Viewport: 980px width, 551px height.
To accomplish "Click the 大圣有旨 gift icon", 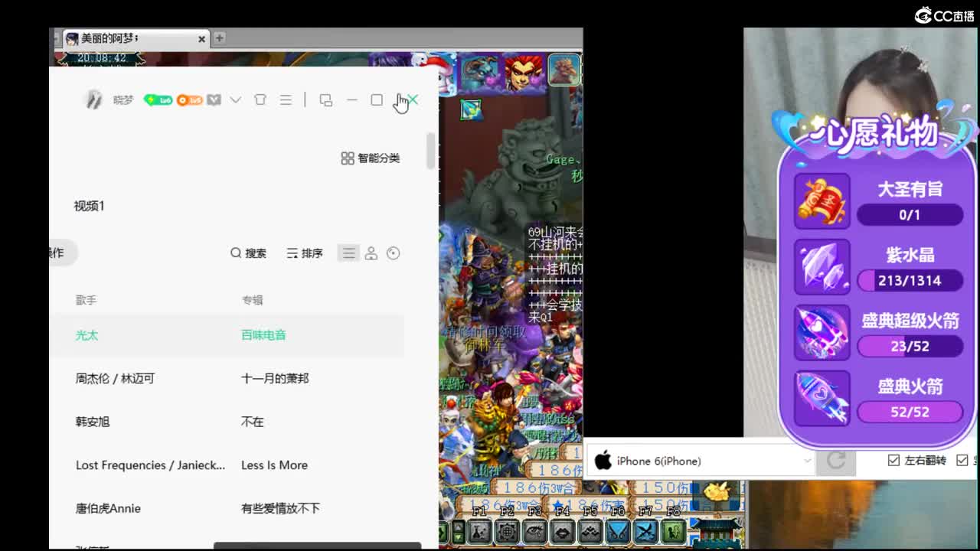I will pyautogui.click(x=822, y=201).
